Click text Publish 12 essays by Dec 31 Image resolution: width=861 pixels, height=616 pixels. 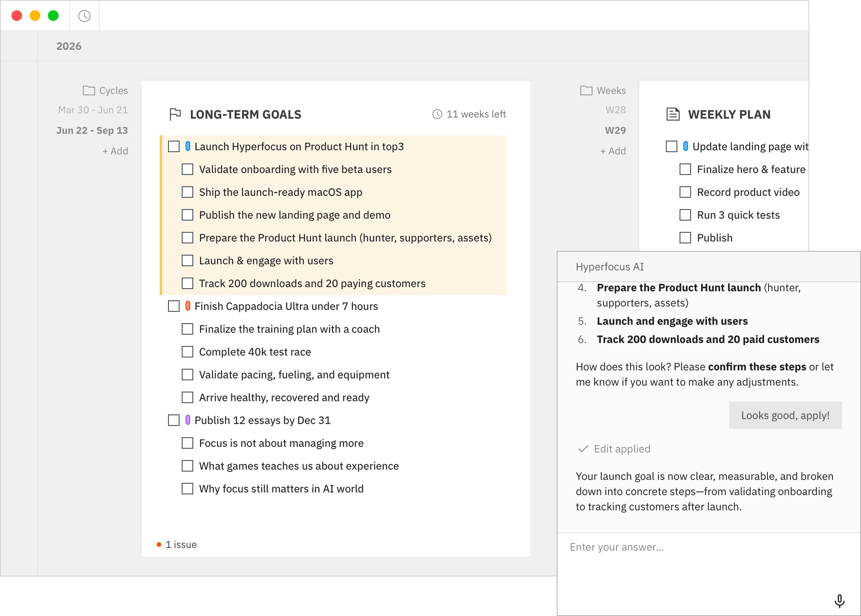(263, 420)
